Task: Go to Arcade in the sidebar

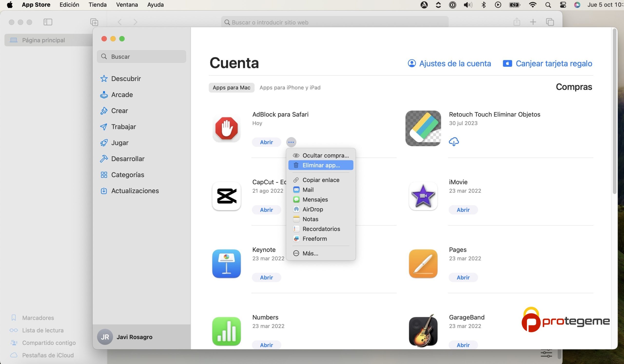Action: point(116,95)
